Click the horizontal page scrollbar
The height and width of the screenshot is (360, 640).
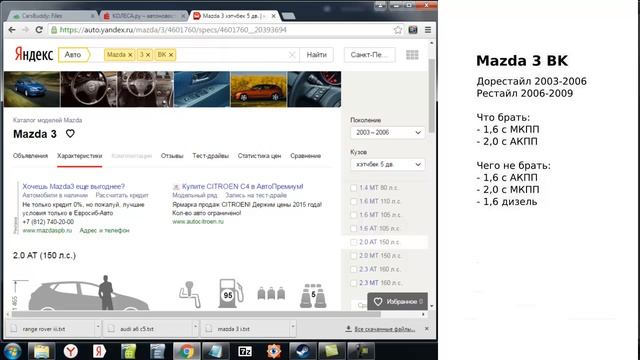[x=196, y=314]
